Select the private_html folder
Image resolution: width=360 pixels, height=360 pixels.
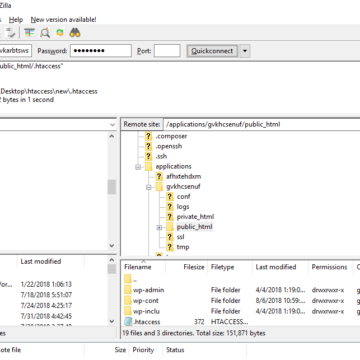[x=195, y=217]
